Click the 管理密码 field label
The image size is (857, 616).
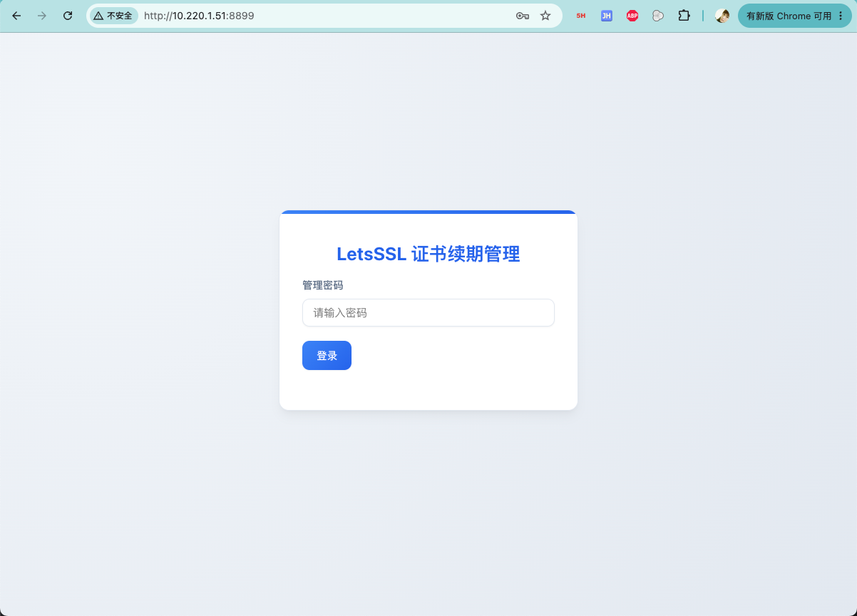(x=323, y=285)
